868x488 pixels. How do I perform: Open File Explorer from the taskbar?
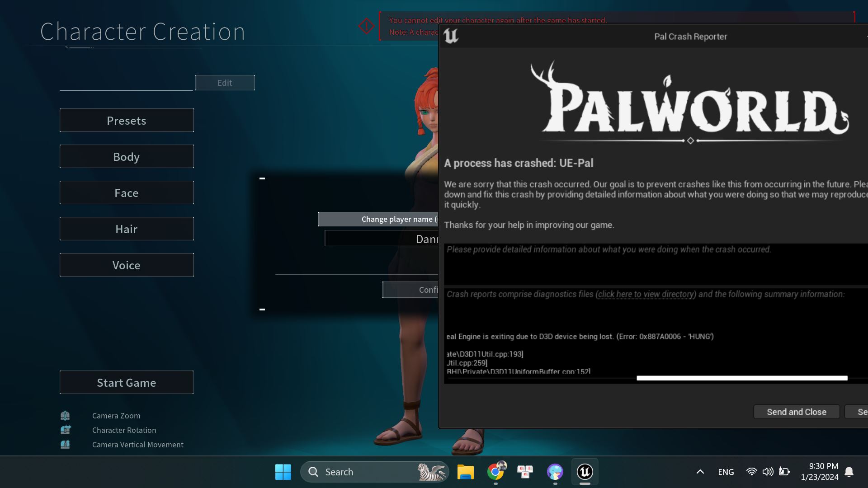pyautogui.click(x=466, y=471)
